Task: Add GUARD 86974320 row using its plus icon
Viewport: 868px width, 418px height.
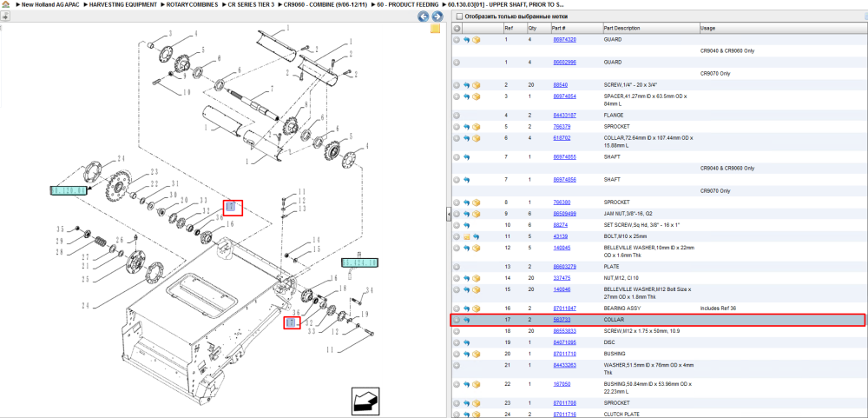Action: coord(457,40)
